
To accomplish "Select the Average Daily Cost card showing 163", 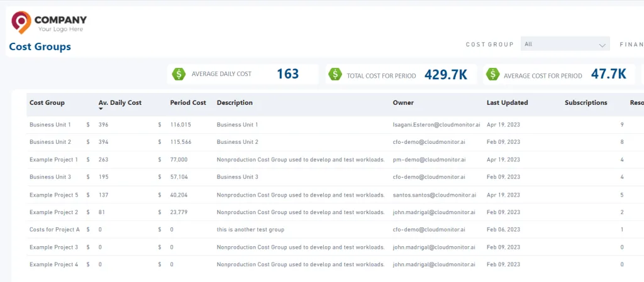I will tap(243, 74).
